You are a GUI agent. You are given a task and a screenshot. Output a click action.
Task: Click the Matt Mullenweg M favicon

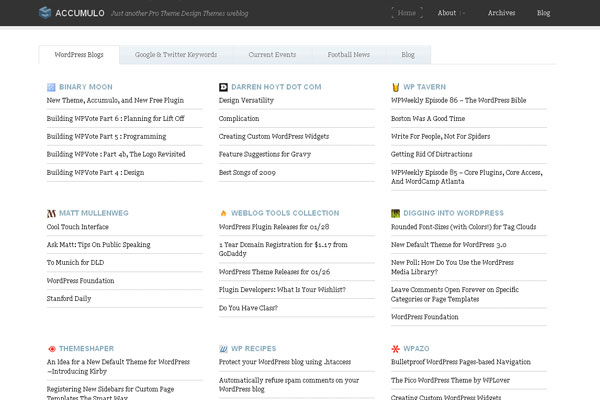(x=51, y=214)
